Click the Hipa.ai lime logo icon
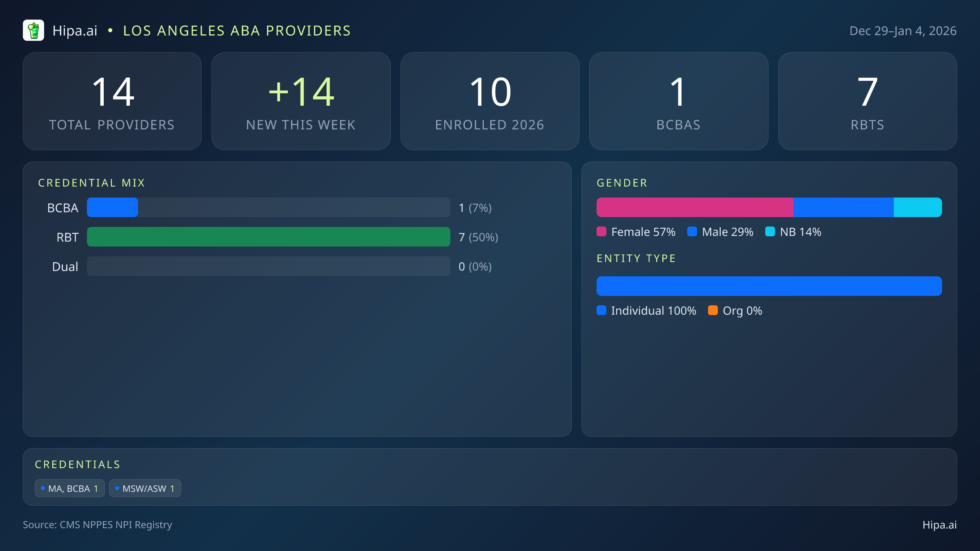The width and height of the screenshot is (980, 551). point(34,30)
